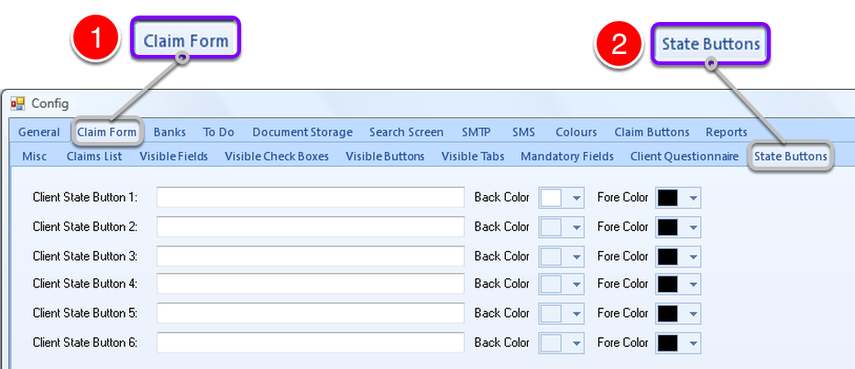855x369 pixels.
Task: Focus the Client State Button 4 text field
Action: [x=311, y=284]
